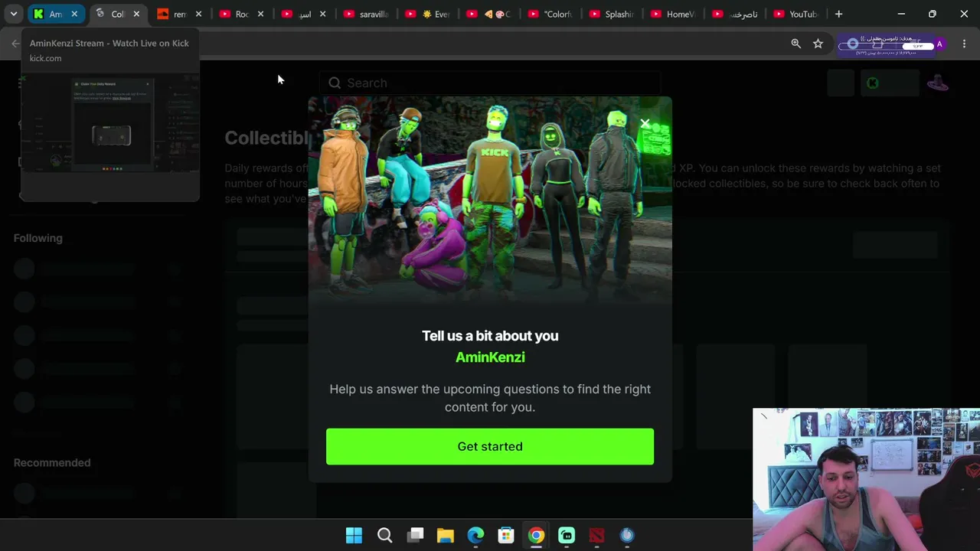Viewport: 980px width, 551px height.
Task: Click the green Kick icon in the header
Action: coord(873,83)
